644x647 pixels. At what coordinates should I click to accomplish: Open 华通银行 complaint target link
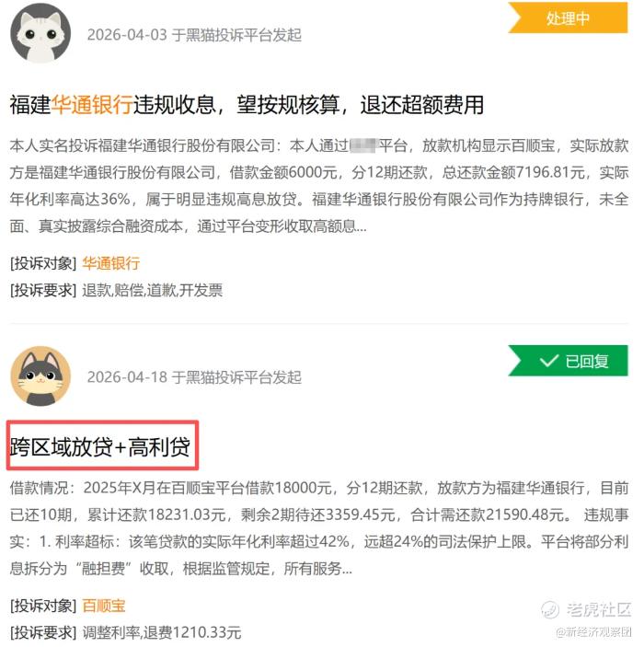(x=111, y=263)
